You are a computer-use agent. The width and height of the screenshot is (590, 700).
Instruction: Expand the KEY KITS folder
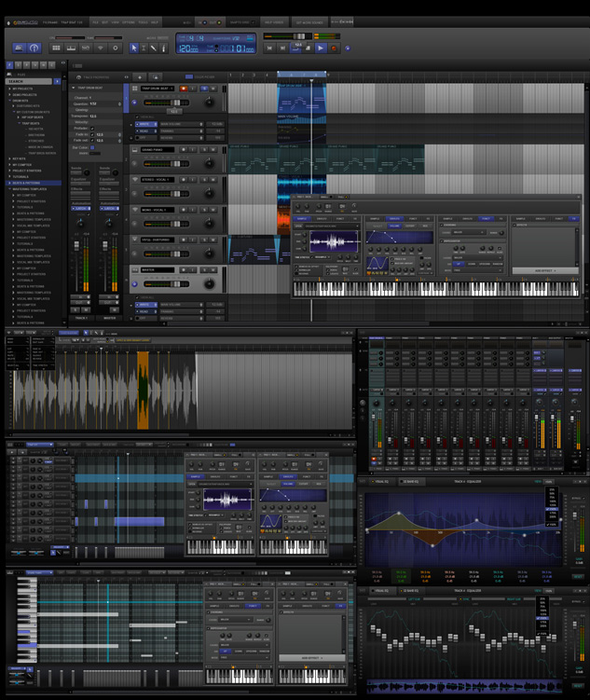coord(8,158)
